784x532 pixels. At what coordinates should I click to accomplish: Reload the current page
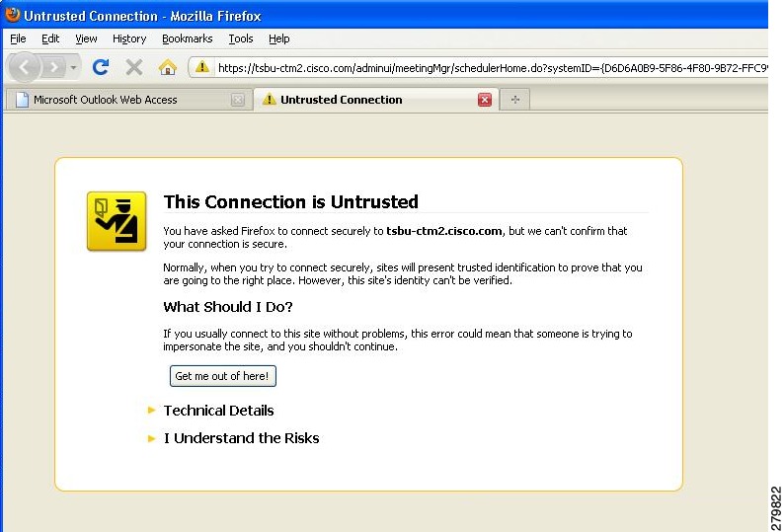pyautogui.click(x=101, y=67)
